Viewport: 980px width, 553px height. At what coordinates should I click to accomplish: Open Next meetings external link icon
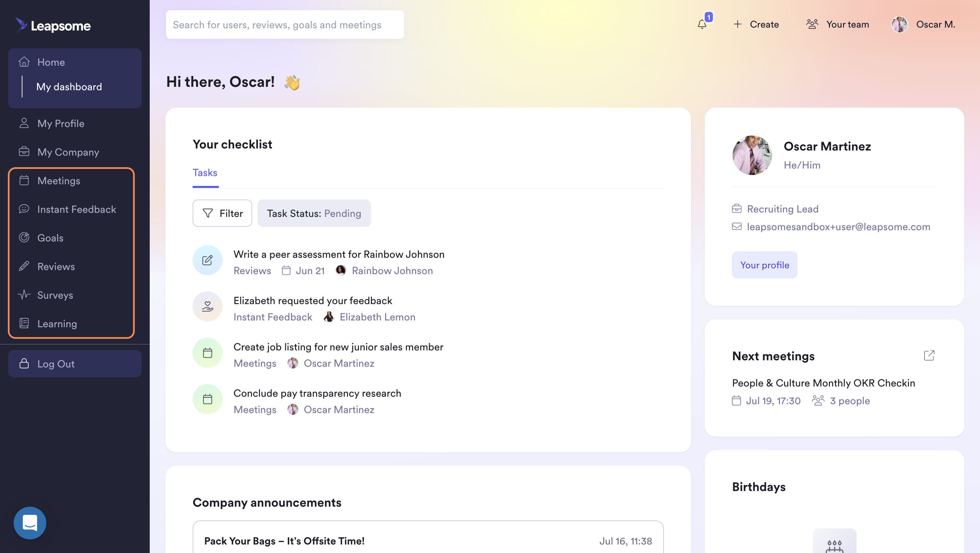point(929,355)
